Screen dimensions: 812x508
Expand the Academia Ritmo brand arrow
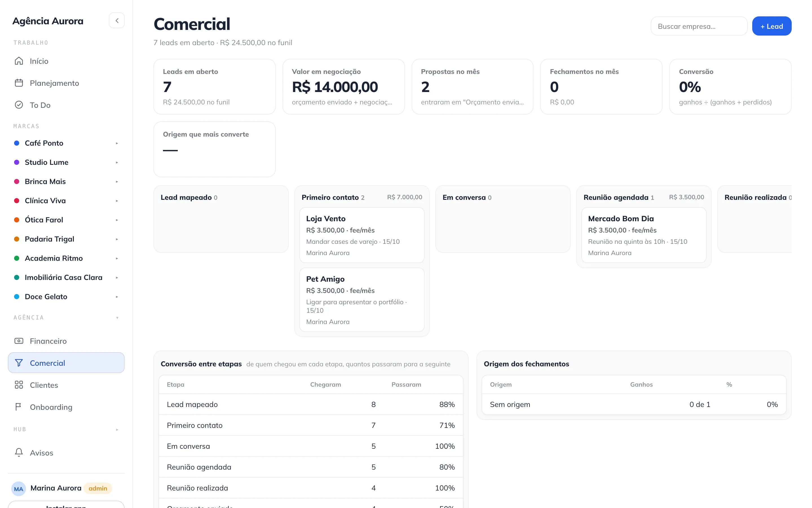point(117,258)
